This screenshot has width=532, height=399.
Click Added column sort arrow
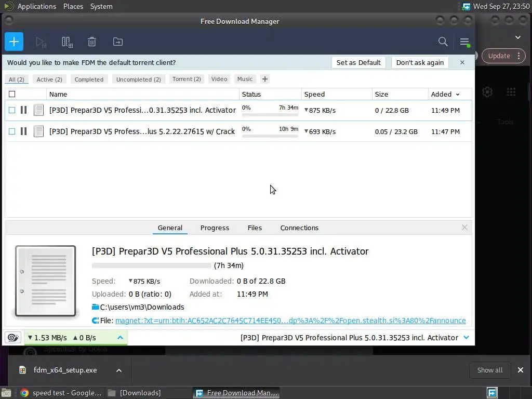(x=458, y=95)
